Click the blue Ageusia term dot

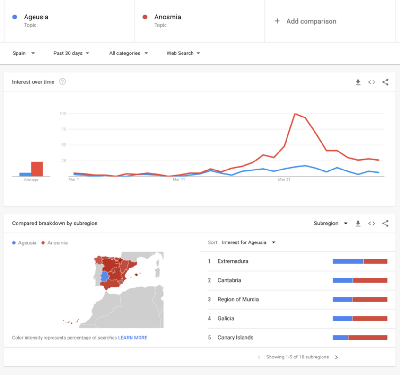pos(15,17)
